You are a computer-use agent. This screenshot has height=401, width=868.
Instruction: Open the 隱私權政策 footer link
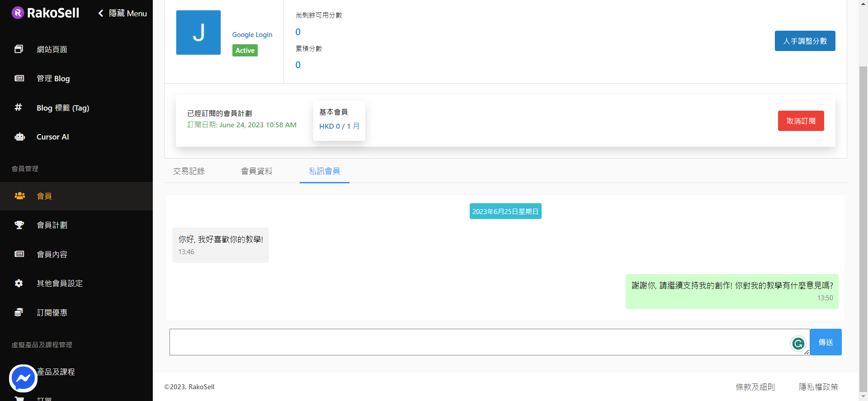[818, 387]
